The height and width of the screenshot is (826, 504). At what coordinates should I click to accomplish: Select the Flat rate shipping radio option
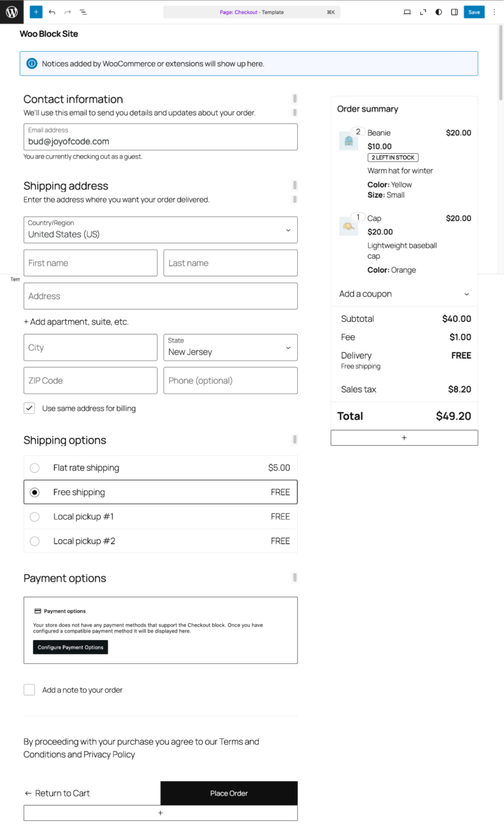point(35,468)
